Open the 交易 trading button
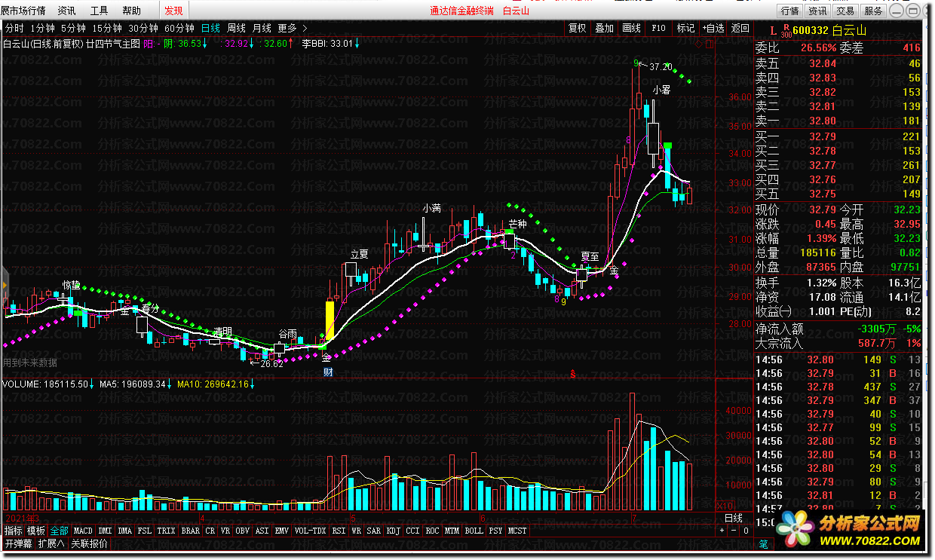 pyautogui.click(x=845, y=11)
